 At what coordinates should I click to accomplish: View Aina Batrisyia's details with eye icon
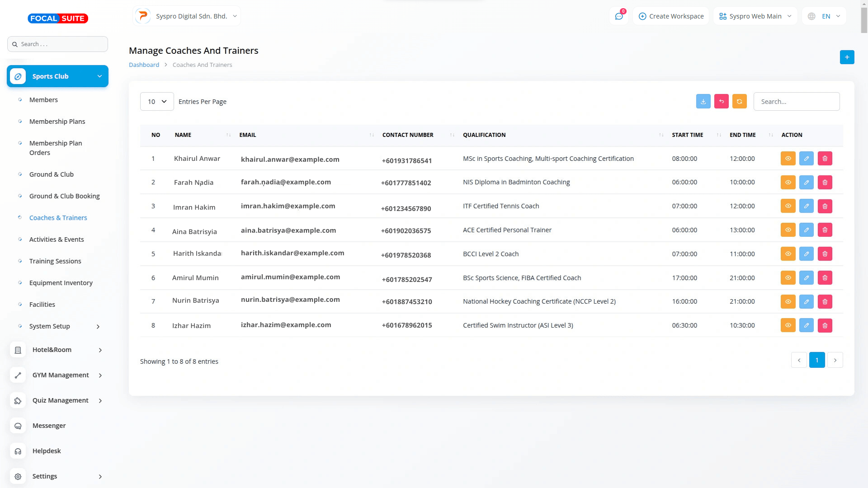click(x=788, y=230)
